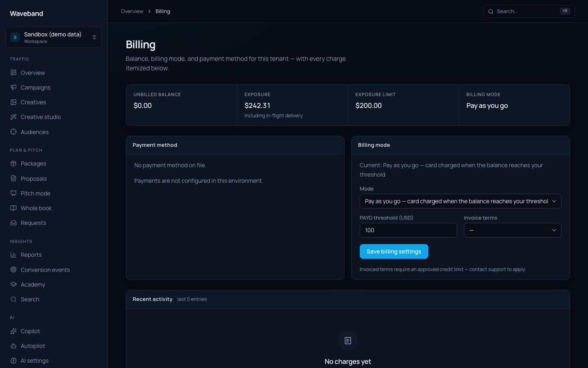This screenshot has height=368, width=588.
Task: Click the Creative studio wand icon
Action: (x=13, y=117)
